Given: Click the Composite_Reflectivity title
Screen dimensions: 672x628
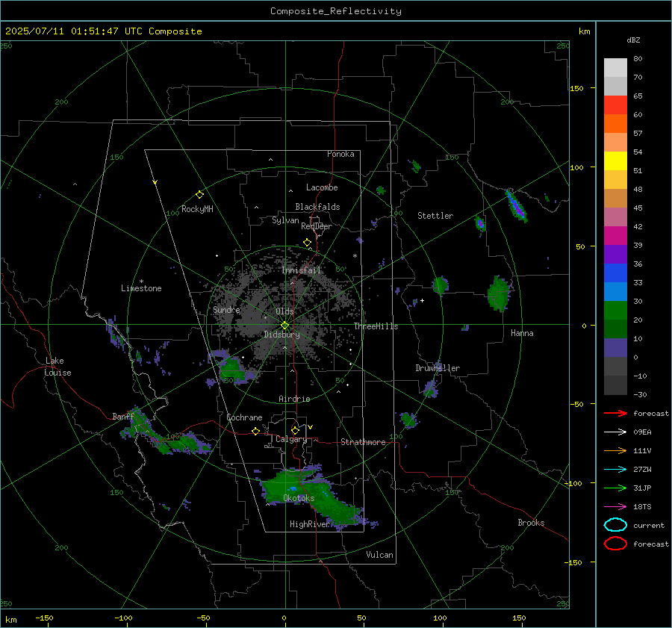Looking at the screenshot, I should click(x=336, y=11).
